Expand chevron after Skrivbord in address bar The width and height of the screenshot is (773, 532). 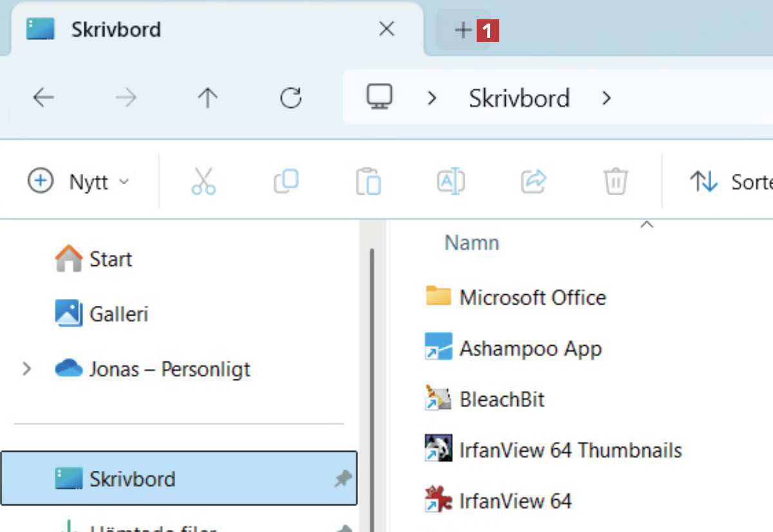606,99
